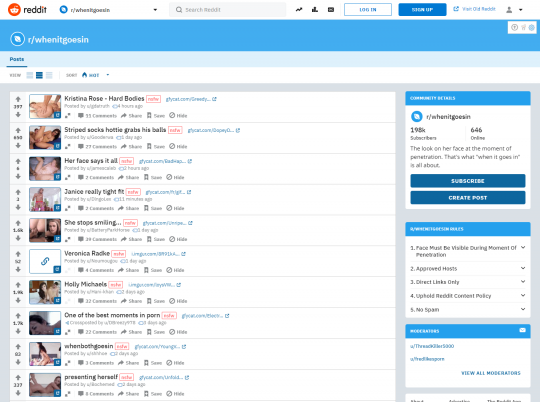Downvote the Holly Michaels post

18,300
